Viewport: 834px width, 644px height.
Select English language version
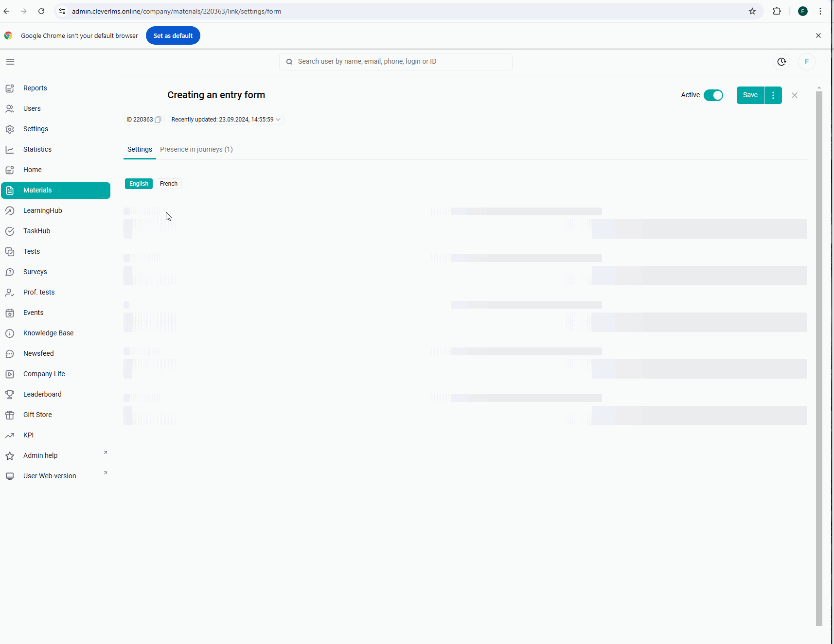[x=139, y=184]
